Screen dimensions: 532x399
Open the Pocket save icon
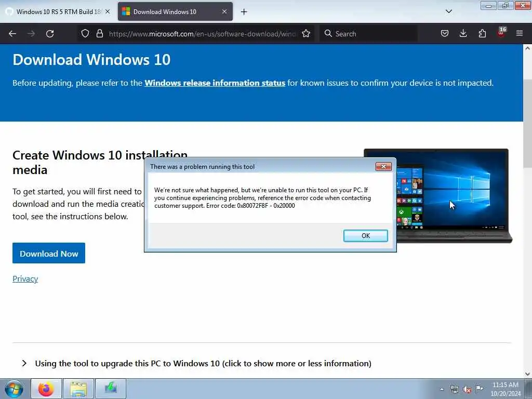(445, 34)
